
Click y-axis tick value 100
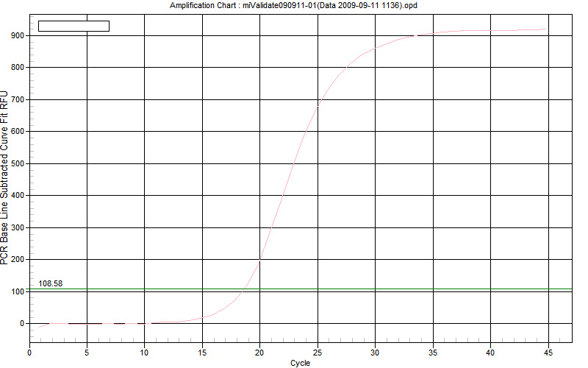coord(17,291)
